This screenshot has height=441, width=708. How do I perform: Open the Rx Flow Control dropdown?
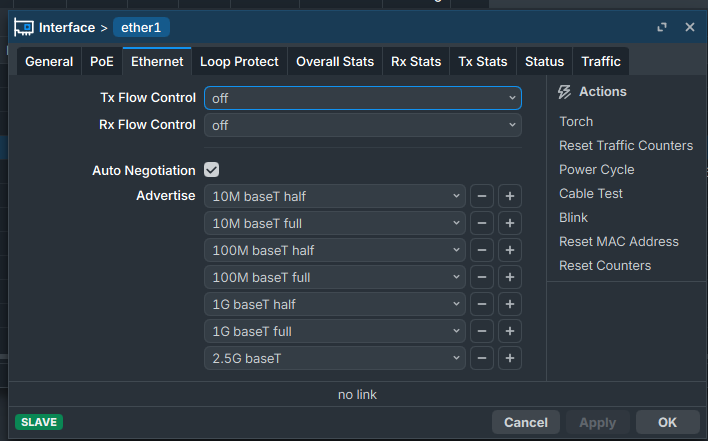click(x=362, y=125)
